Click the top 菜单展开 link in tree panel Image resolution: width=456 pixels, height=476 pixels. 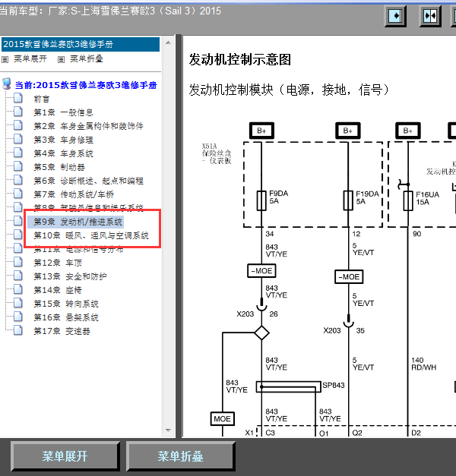pos(30,59)
